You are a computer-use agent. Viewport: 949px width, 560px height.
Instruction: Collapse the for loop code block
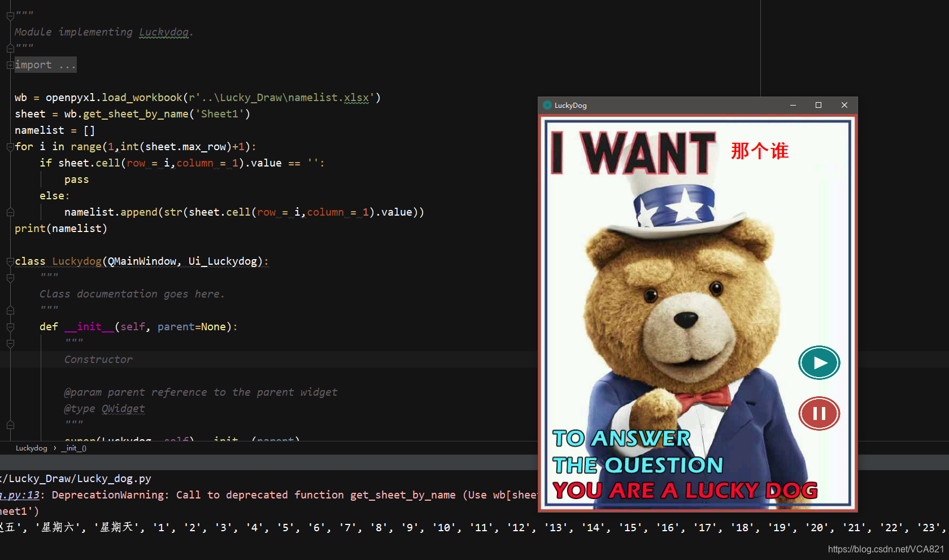click(x=10, y=147)
